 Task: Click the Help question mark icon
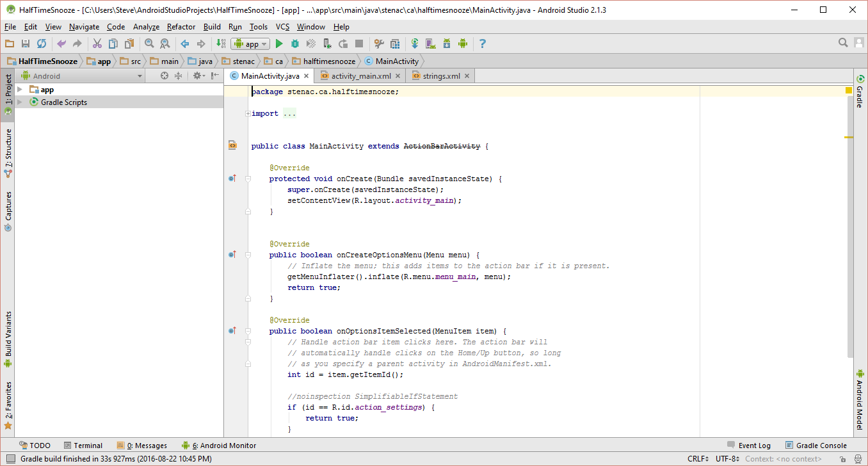click(x=483, y=44)
